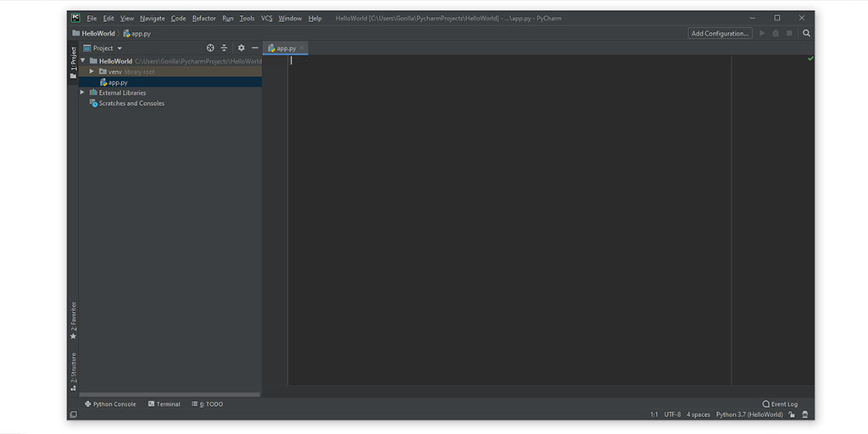
Task: Click the locate/scroll-from-source target icon
Action: click(x=210, y=48)
